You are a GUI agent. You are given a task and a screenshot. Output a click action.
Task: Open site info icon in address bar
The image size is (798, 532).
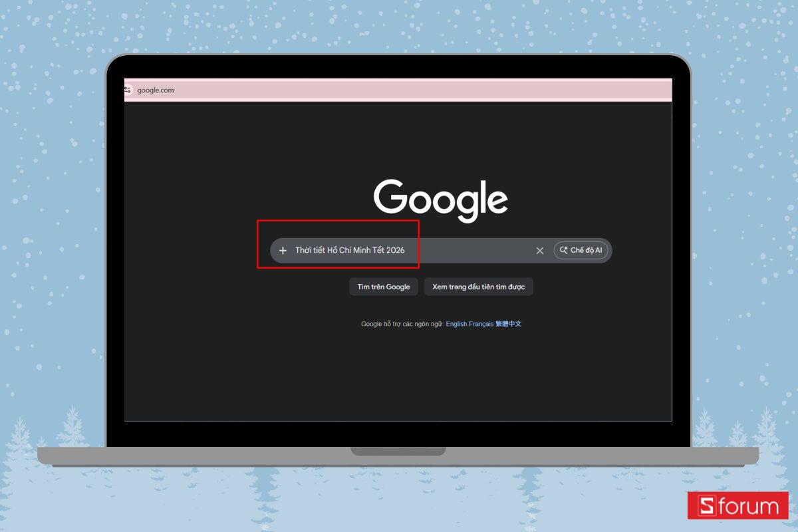(127, 90)
